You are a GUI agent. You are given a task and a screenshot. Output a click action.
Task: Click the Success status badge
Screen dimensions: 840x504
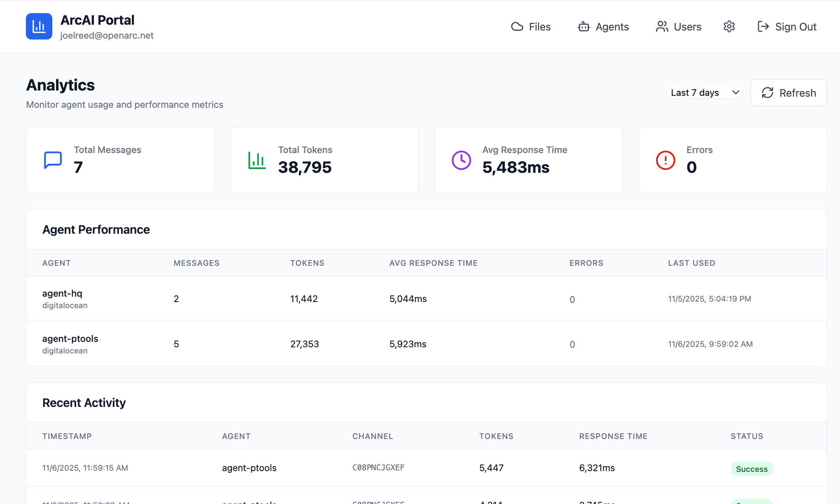751,469
